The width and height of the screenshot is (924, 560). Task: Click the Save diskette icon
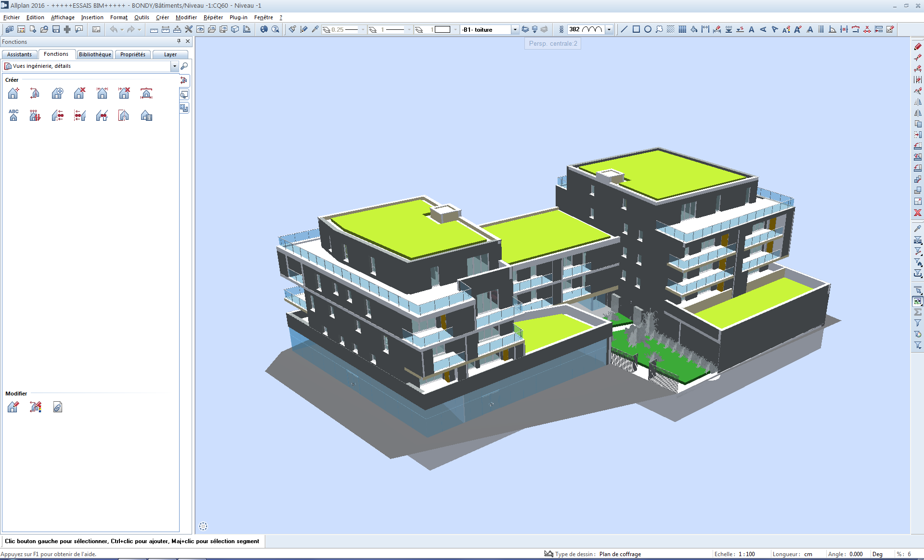(56, 29)
